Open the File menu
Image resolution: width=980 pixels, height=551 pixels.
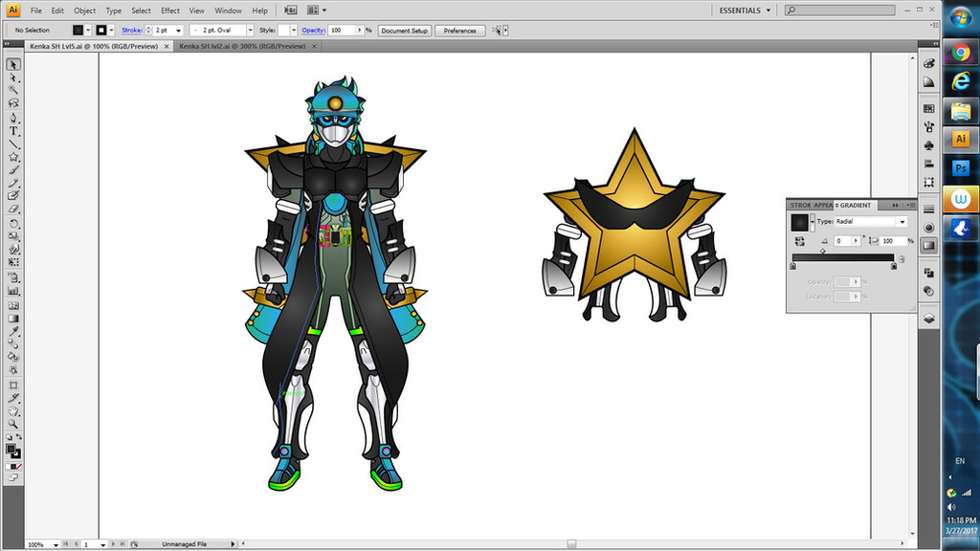coord(36,11)
